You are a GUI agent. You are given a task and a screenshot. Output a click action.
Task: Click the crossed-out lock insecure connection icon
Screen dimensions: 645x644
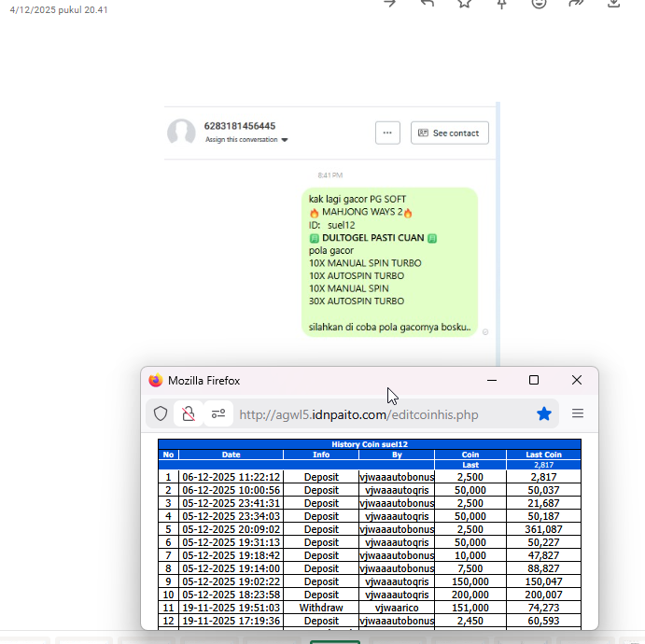click(x=189, y=413)
